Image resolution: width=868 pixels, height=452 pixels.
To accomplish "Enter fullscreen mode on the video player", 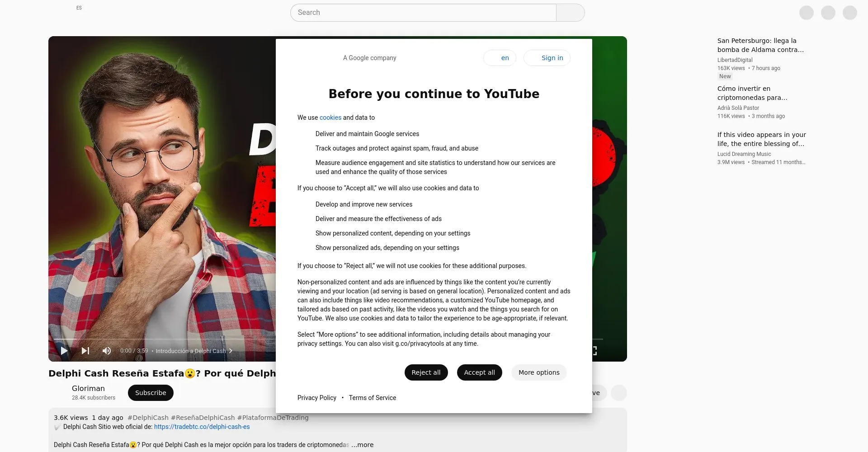I will point(594,351).
